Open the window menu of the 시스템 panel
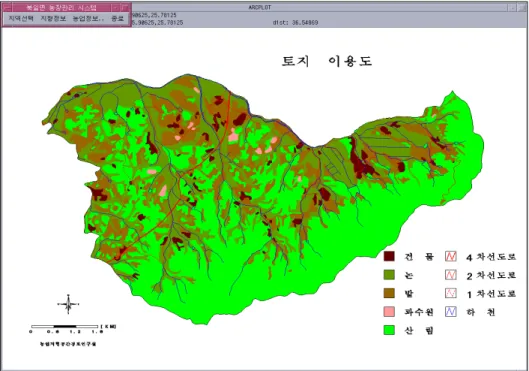Screen dimensions: 529x371 click(x=7, y=7)
